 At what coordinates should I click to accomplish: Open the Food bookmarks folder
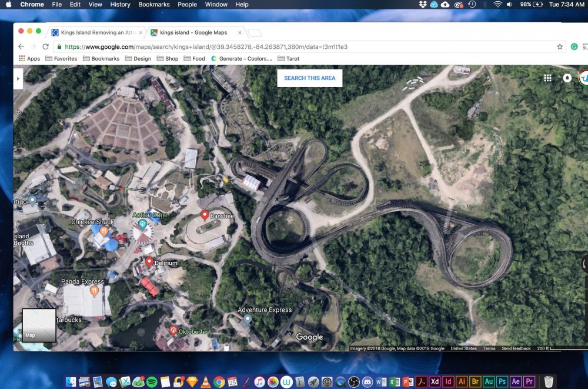[x=194, y=59]
